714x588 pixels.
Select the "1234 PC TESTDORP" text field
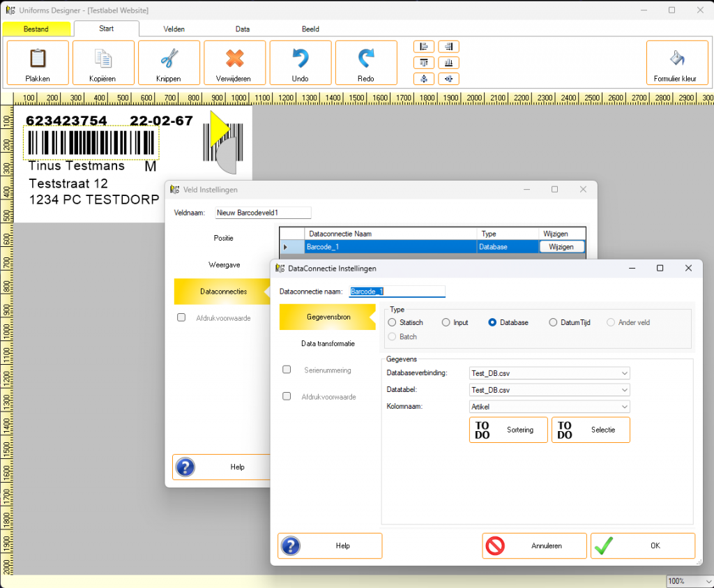(x=94, y=199)
